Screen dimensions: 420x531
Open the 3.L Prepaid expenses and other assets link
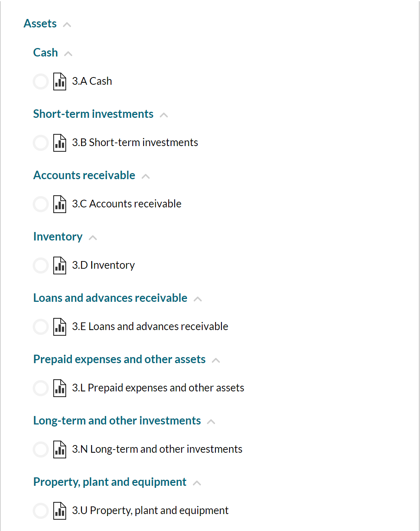click(158, 388)
